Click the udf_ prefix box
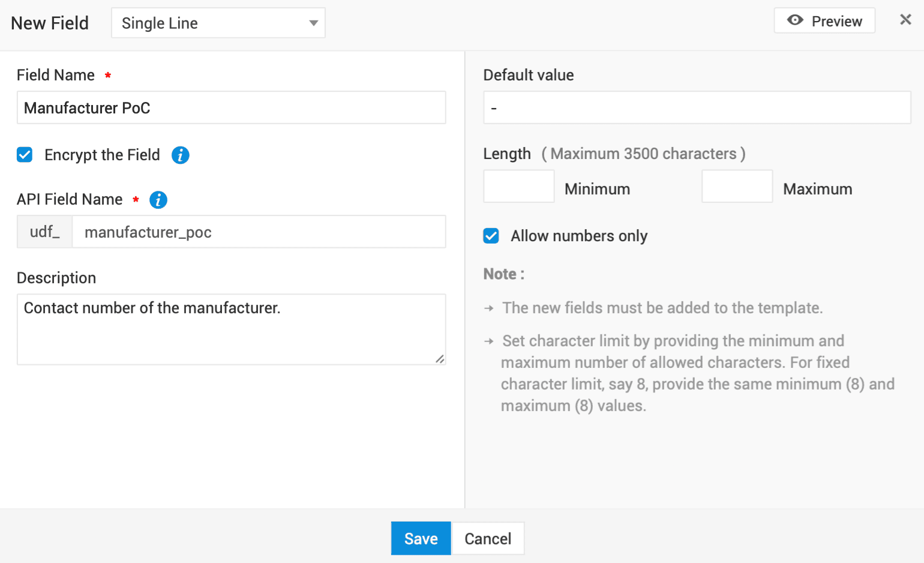Image resolution: width=924 pixels, height=563 pixels. click(45, 232)
